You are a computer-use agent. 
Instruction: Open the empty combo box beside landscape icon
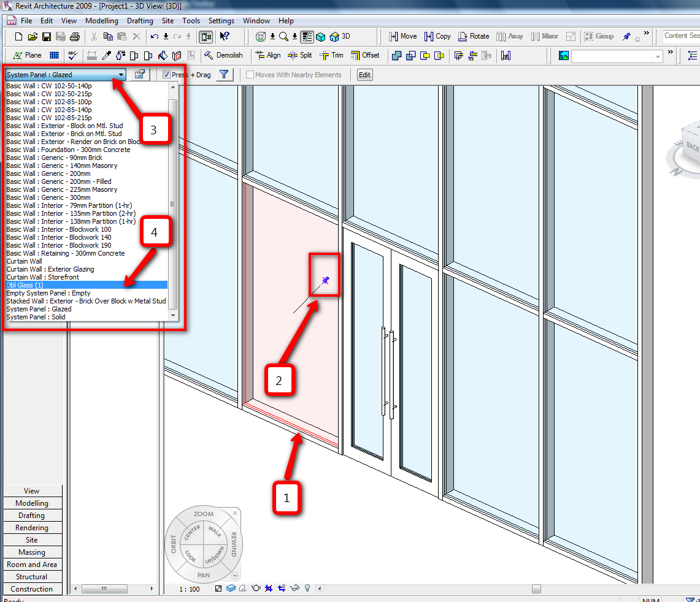pyautogui.click(x=617, y=56)
